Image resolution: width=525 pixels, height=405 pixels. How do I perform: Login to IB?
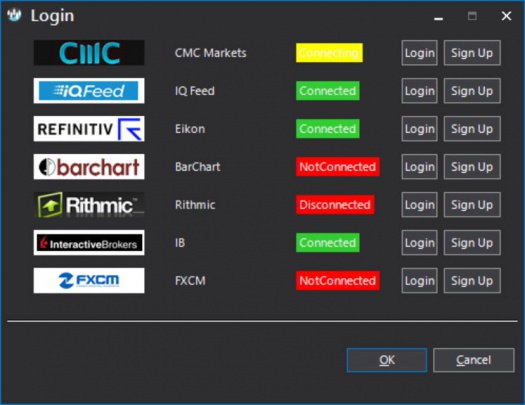[420, 243]
